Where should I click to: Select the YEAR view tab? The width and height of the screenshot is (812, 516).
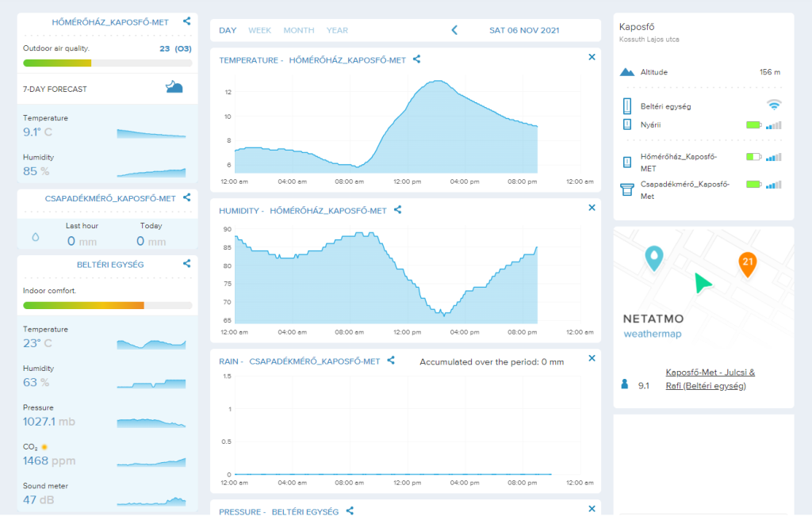point(337,30)
